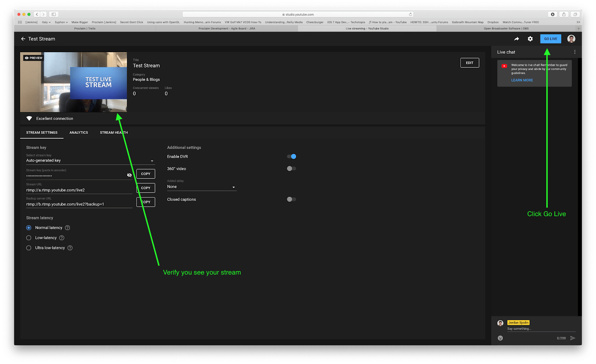Screen dimensions: 596x364
Task: Open Galbraith Mountain Map bookmark
Action: 467,22
